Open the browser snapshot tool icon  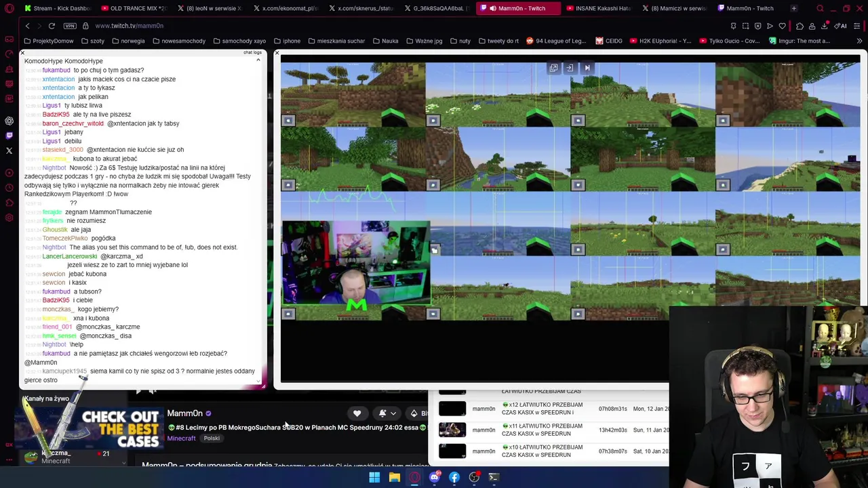(x=745, y=26)
